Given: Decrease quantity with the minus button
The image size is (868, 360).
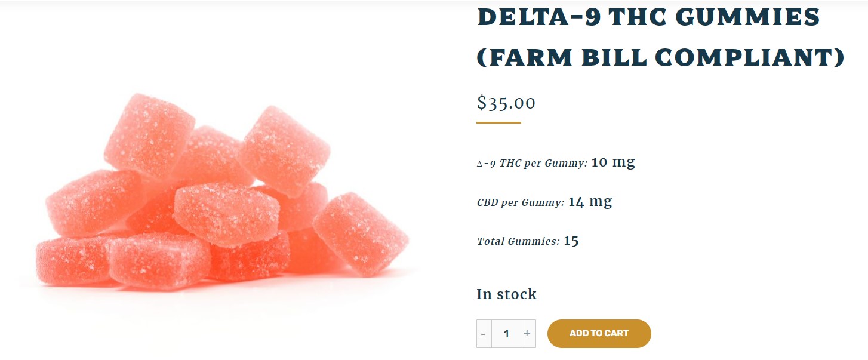Looking at the screenshot, I should tap(484, 334).
